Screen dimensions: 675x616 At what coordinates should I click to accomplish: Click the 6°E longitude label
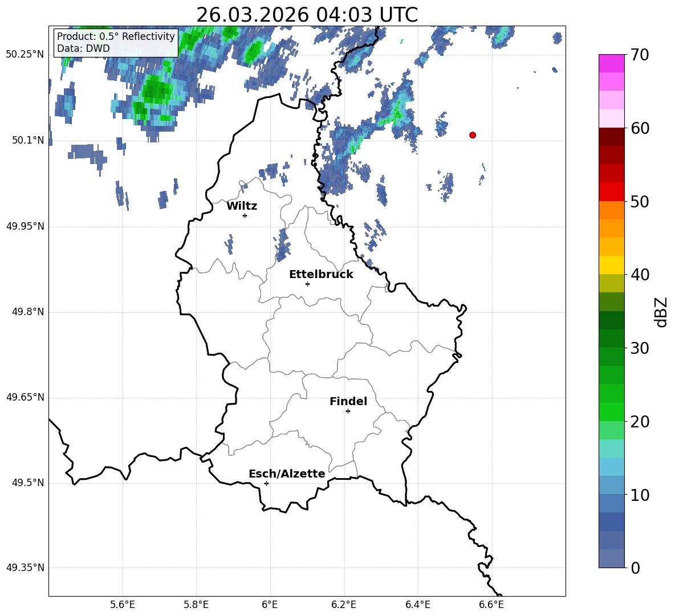tap(270, 605)
